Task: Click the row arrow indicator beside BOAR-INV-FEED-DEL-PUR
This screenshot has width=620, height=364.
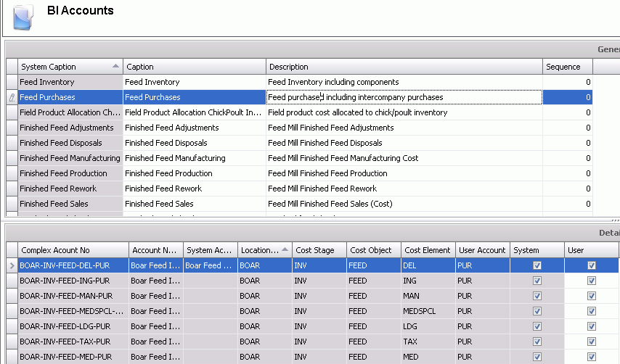Action: click(x=11, y=265)
